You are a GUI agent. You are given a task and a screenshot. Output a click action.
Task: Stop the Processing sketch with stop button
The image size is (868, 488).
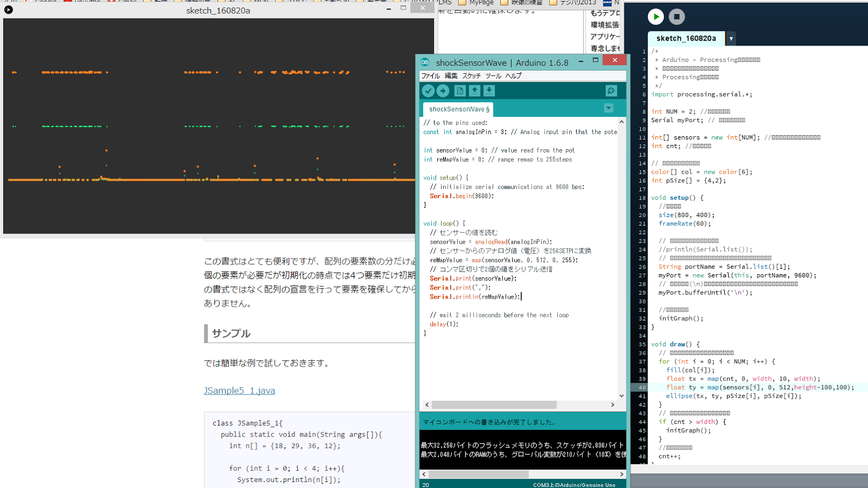[676, 17]
